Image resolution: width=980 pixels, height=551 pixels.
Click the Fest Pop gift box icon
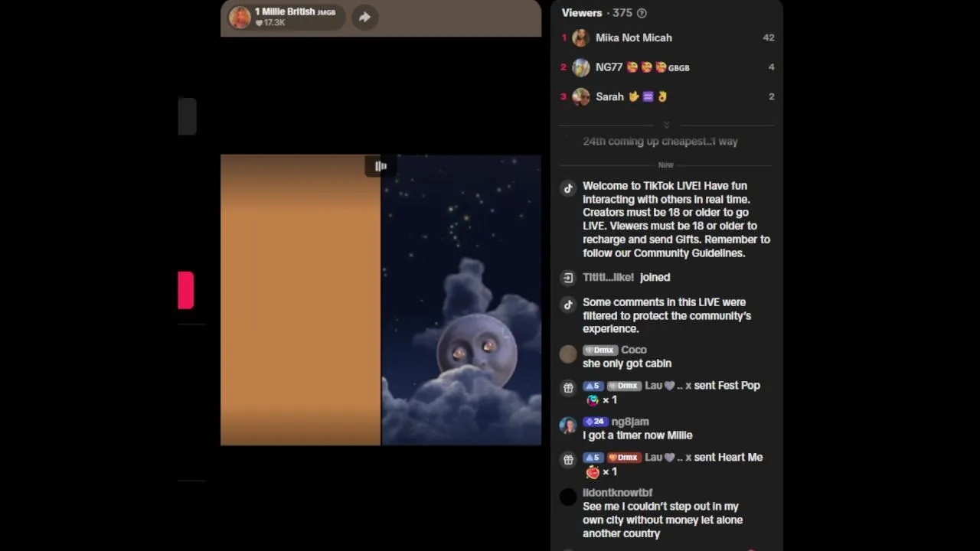point(568,388)
